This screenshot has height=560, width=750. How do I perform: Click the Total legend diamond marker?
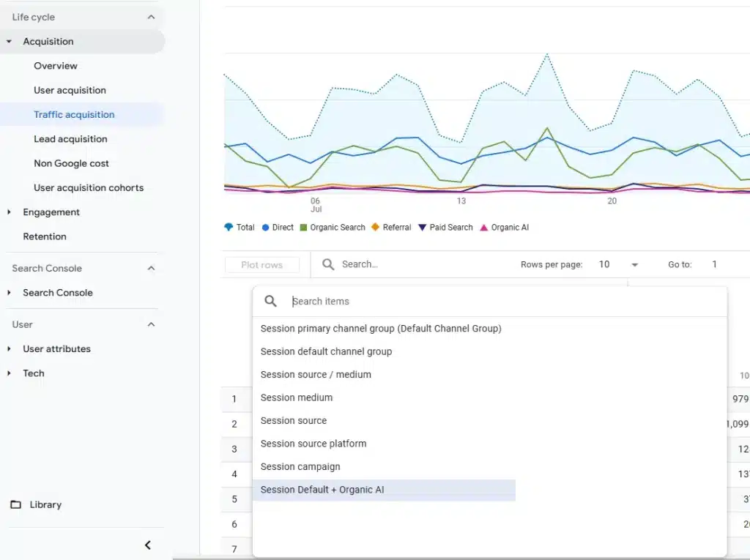[229, 227]
